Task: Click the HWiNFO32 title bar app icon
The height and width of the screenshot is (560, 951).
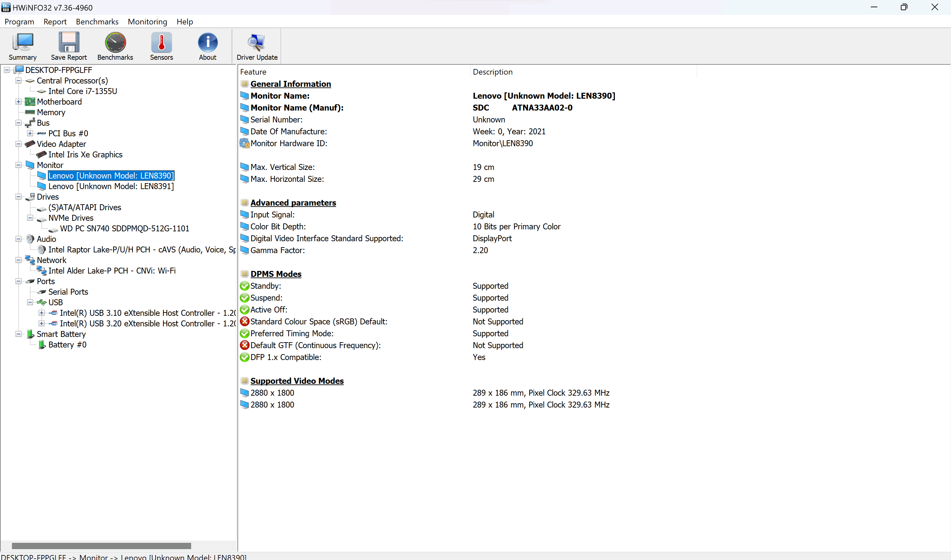Action: (x=6, y=8)
